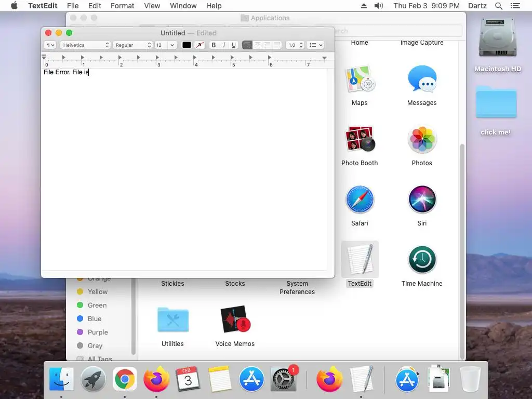
Task: Open the File menu
Action: point(73,6)
